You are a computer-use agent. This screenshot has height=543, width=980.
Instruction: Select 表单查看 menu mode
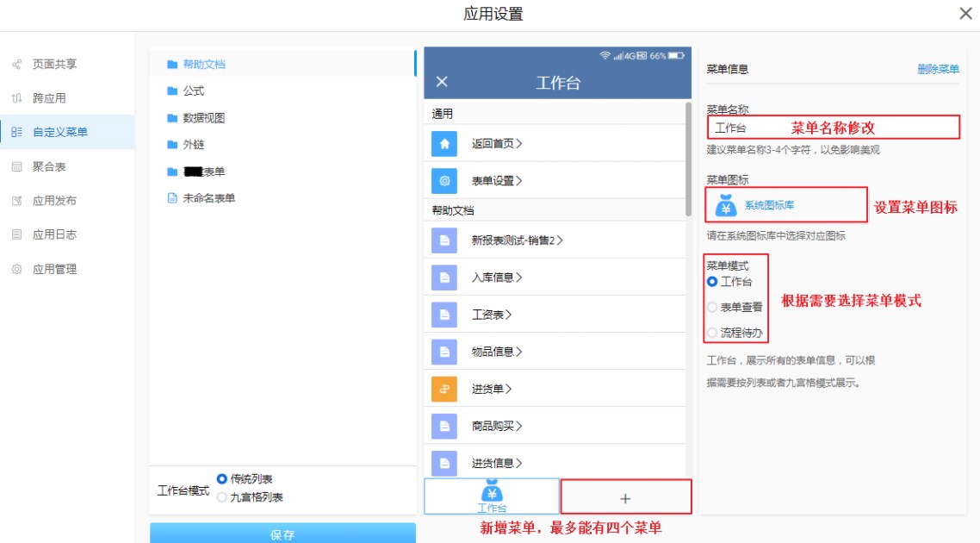(x=711, y=307)
